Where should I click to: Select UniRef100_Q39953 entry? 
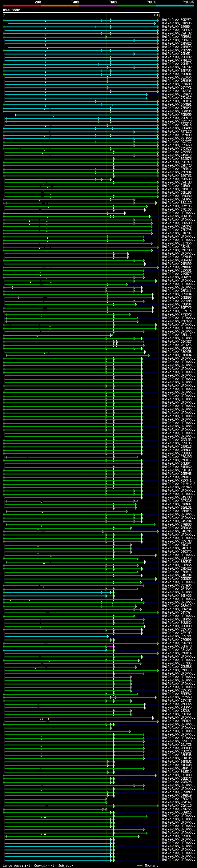177,152
